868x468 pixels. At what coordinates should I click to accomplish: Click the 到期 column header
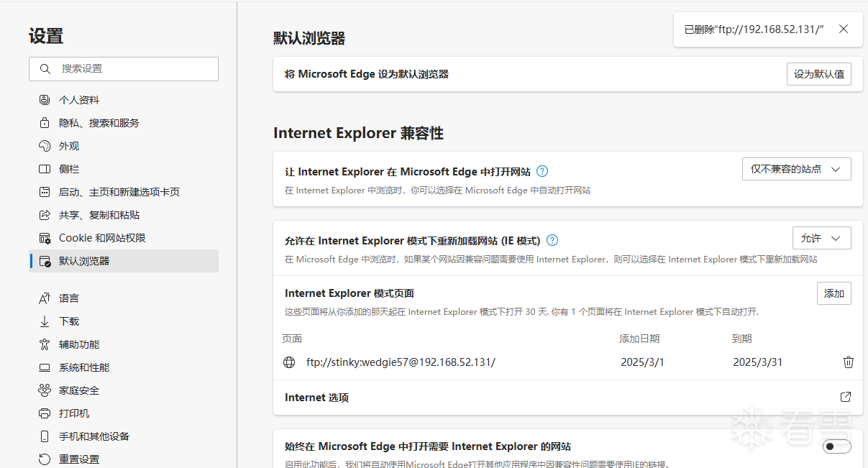[x=741, y=339]
